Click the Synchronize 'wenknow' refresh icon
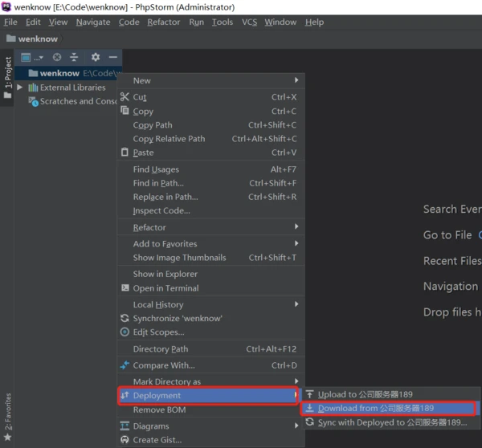The height and width of the screenshot is (448, 482). click(125, 318)
